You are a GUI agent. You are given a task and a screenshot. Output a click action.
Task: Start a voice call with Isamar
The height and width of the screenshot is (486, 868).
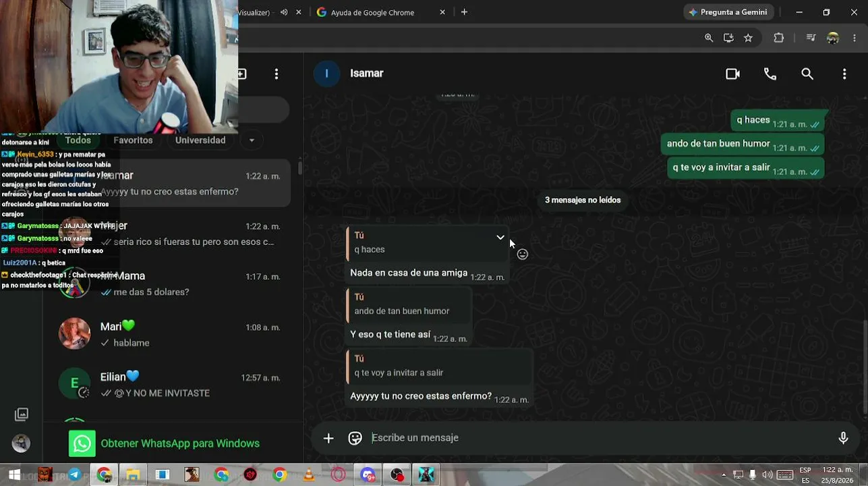click(x=770, y=74)
